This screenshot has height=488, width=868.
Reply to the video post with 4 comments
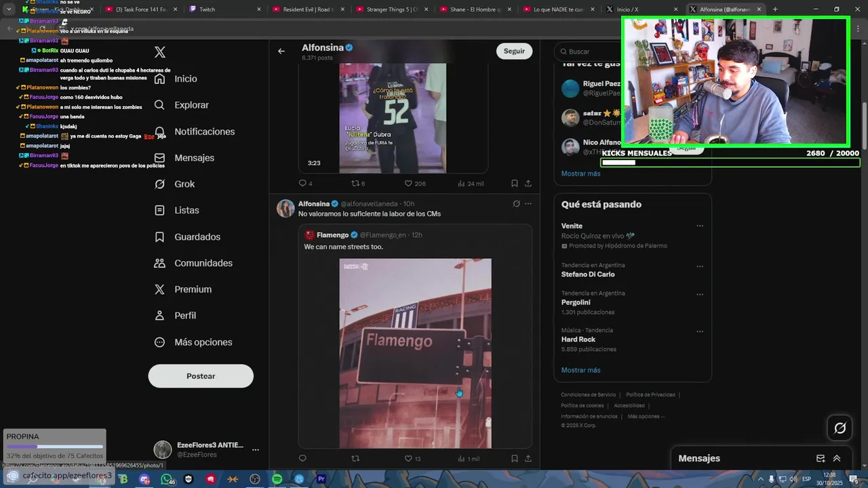point(306,184)
